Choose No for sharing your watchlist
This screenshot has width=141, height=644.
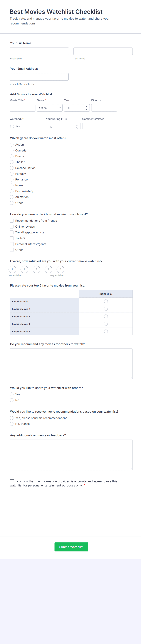[12, 400]
